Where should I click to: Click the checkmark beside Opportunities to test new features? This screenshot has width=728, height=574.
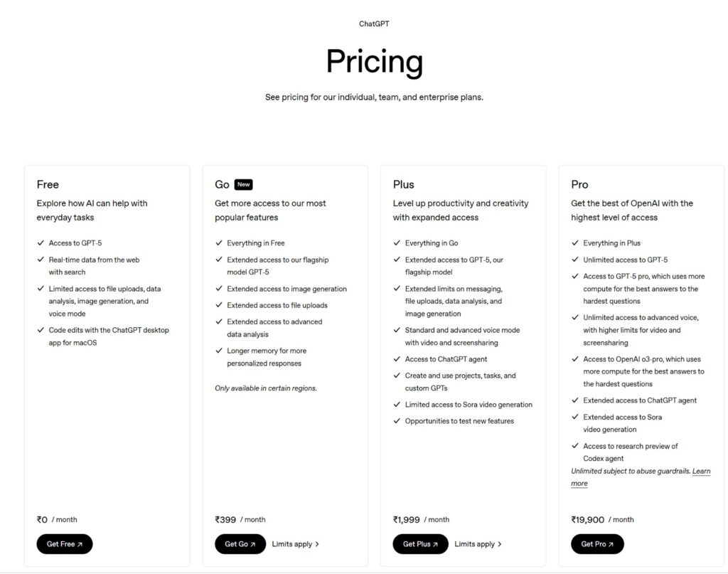pos(397,421)
